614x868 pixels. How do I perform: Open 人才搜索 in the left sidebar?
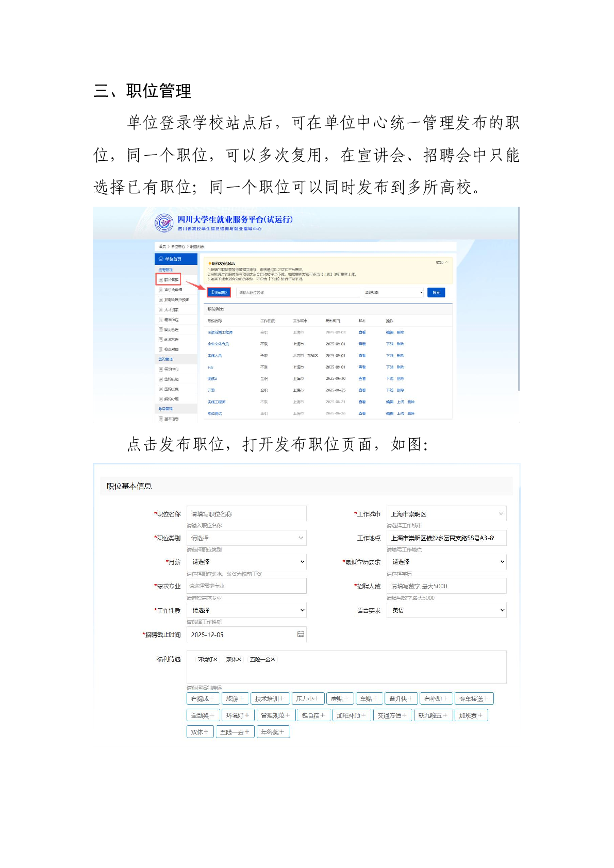tap(171, 310)
